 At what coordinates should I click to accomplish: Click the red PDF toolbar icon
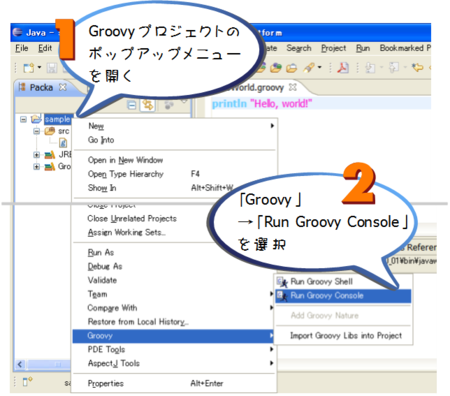coord(343,68)
